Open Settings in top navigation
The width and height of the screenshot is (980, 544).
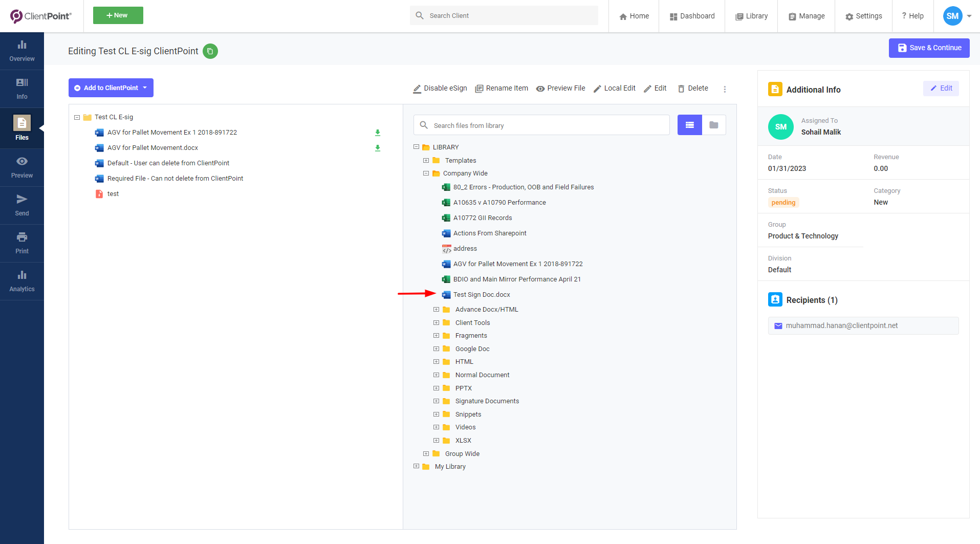[x=863, y=16]
